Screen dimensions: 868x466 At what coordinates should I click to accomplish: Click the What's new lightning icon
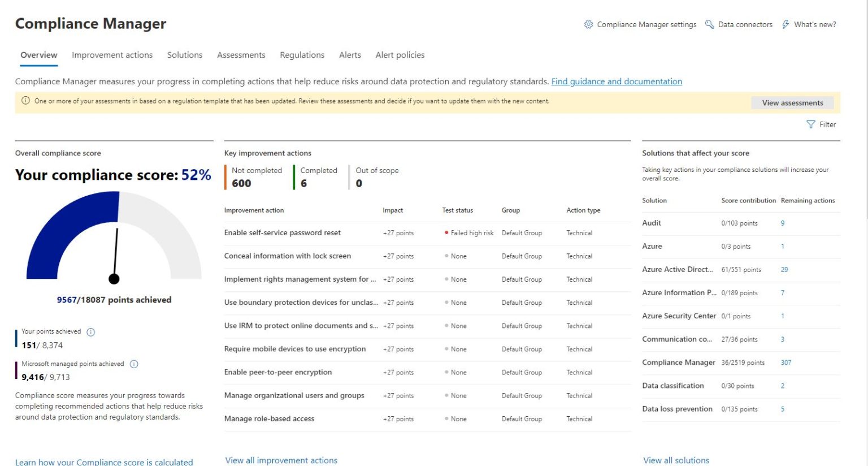point(785,24)
